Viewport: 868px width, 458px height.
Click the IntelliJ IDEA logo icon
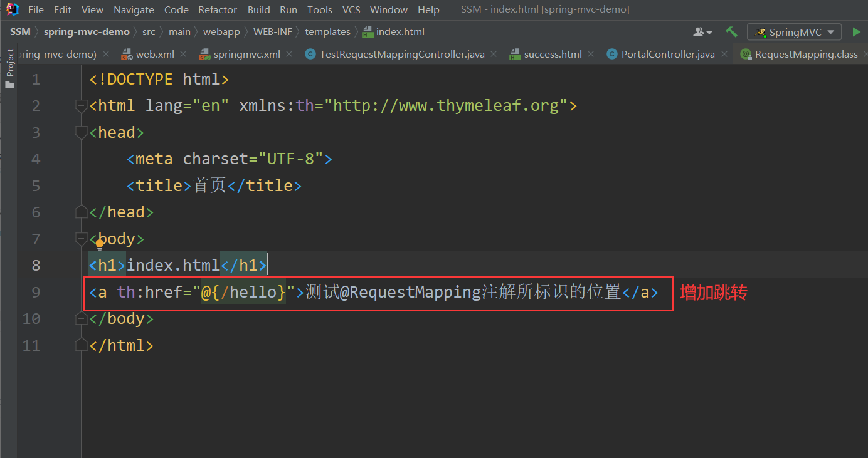[x=12, y=9]
